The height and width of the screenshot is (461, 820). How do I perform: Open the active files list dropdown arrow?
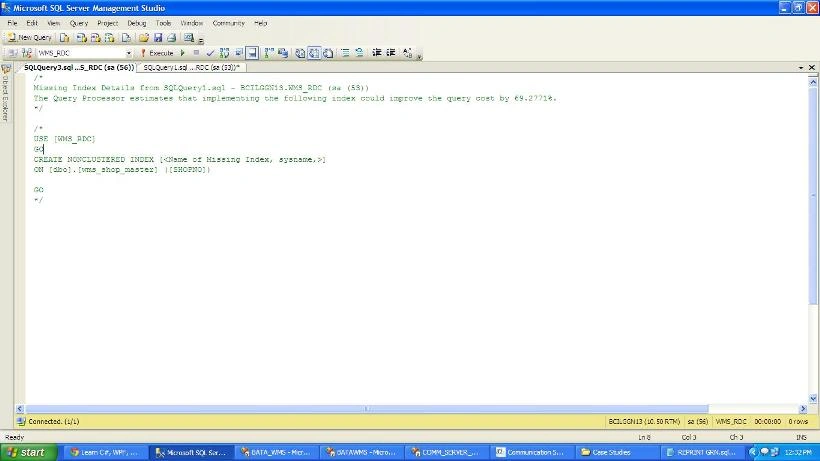(801, 67)
